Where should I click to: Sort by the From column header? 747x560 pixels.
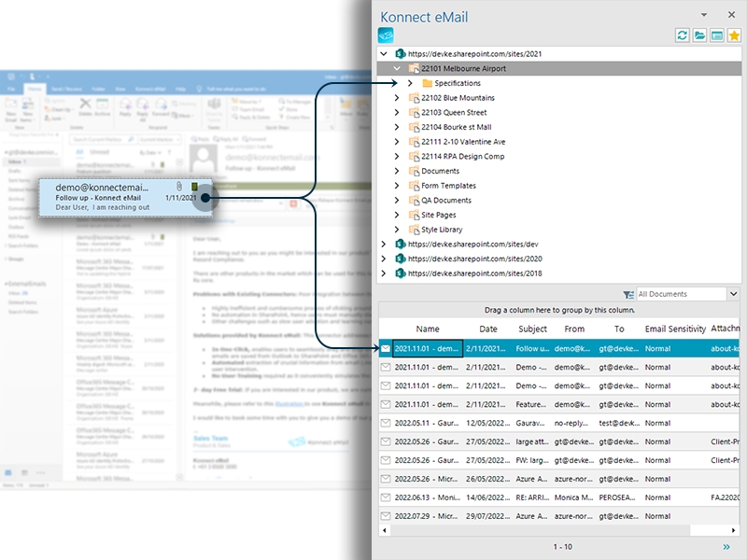coord(574,329)
